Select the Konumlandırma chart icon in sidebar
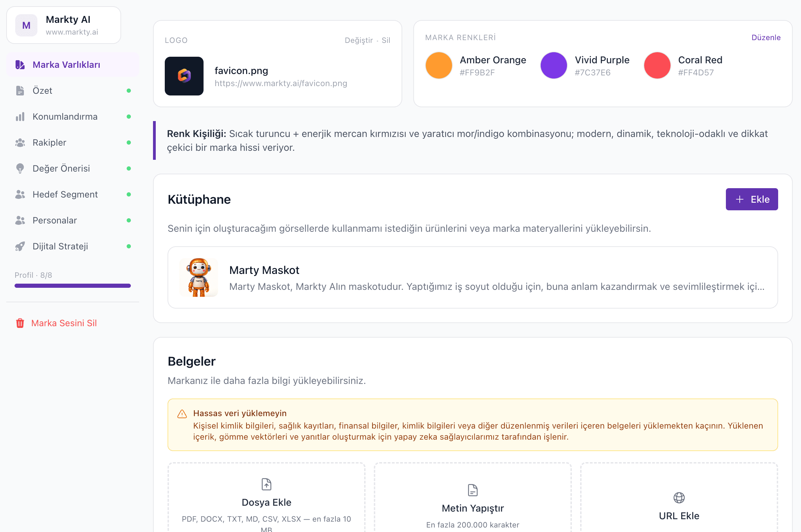Viewport: 801px width, 532px height. [20, 117]
